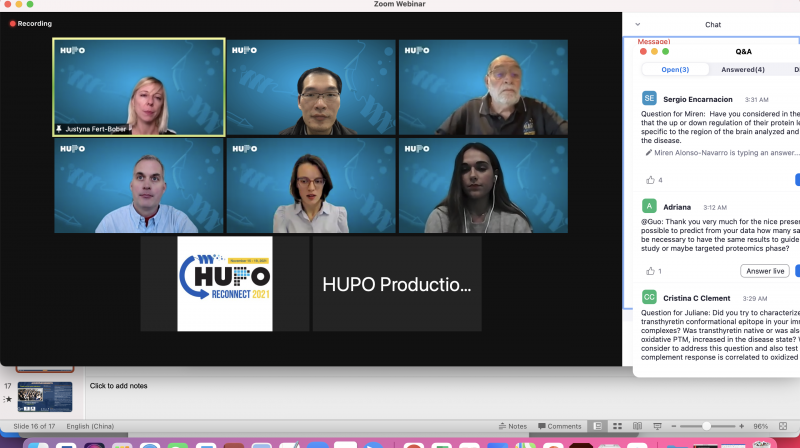800x448 pixels.
Task: Click the Cristina C Clement name in Q&A
Action: (696, 298)
